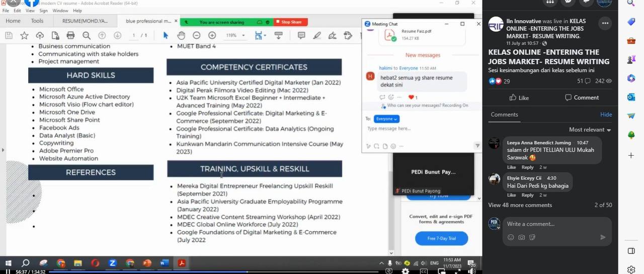Open IIn Innovative page name link
The height and width of the screenshot is (274, 644).
(523, 22)
